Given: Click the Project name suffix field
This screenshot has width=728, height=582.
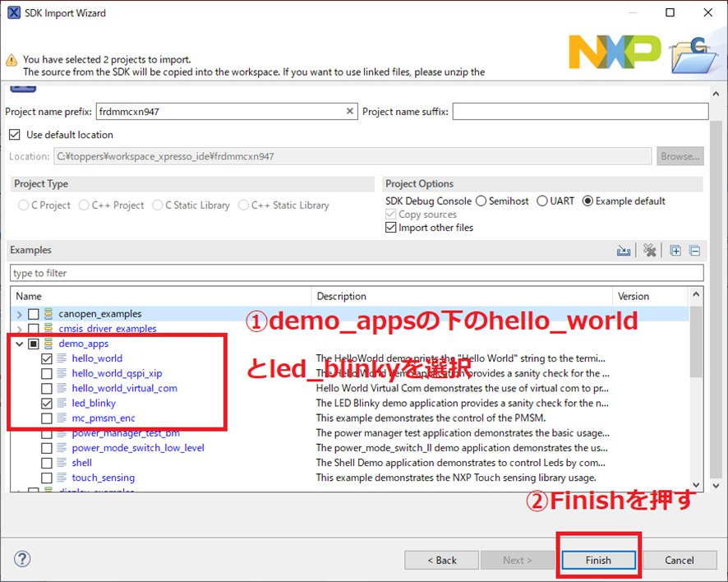Looking at the screenshot, I should coord(581,112).
